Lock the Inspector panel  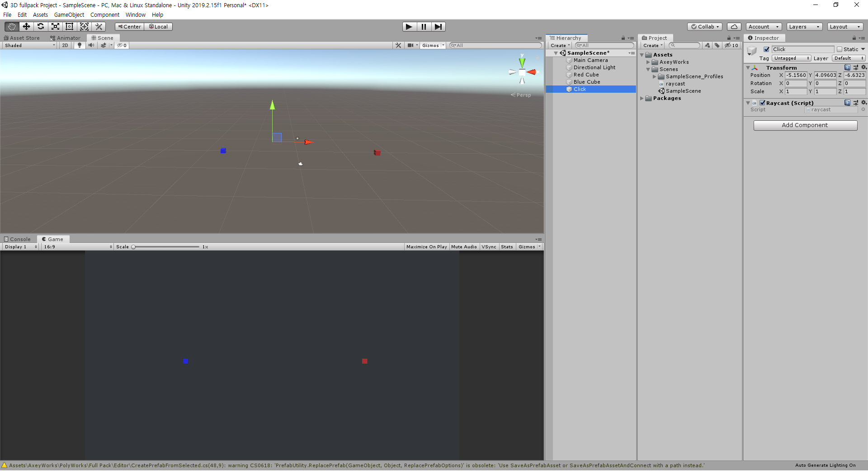[x=854, y=38]
